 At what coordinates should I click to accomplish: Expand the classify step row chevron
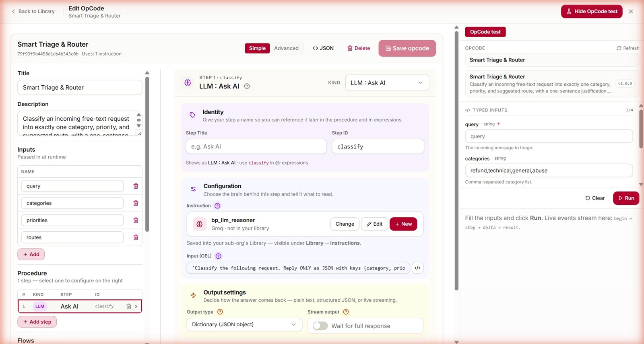click(x=136, y=307)
